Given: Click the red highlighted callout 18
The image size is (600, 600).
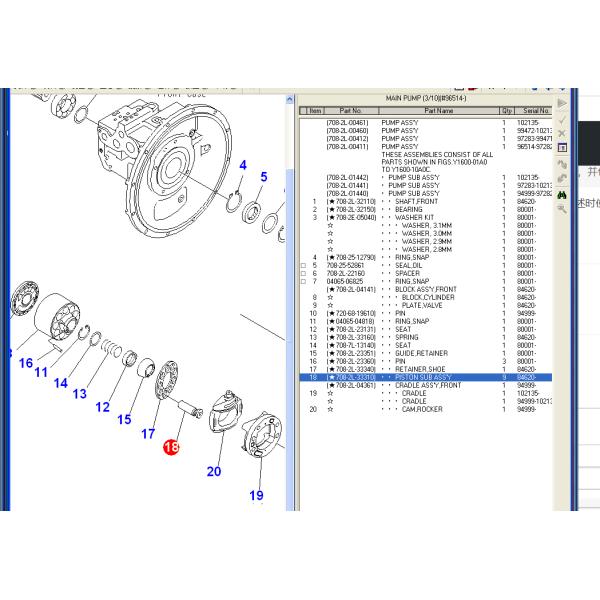Looking at the screenshot, I should pos(171,451).
